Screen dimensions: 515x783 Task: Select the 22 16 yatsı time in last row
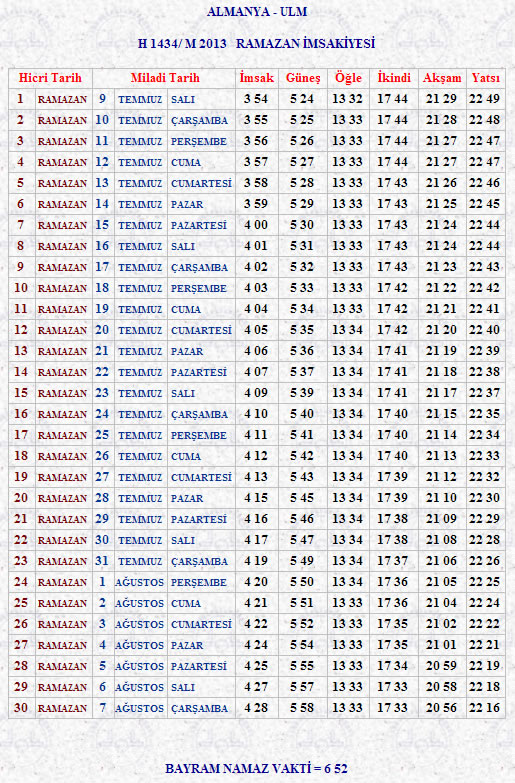tap(485, 708)
